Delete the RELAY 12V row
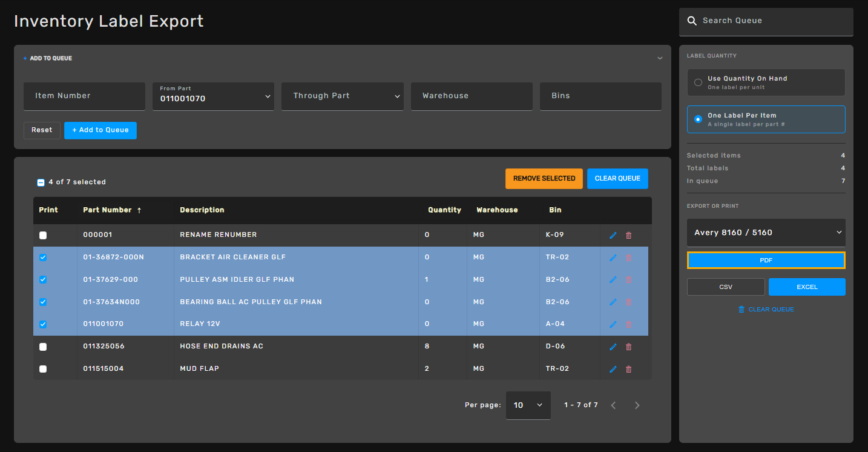 [628, 324]
